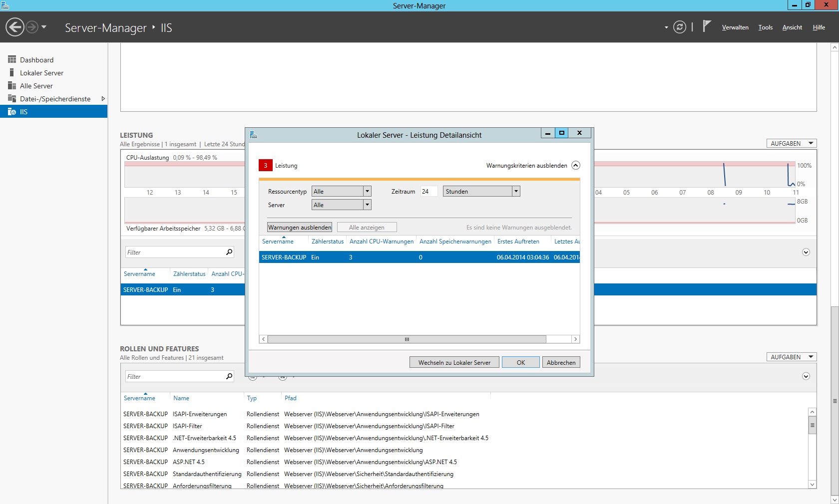Click the Datei-/Speicherdienste icon
The width and height of the screenshot is (839, 504).
(12, 98)
